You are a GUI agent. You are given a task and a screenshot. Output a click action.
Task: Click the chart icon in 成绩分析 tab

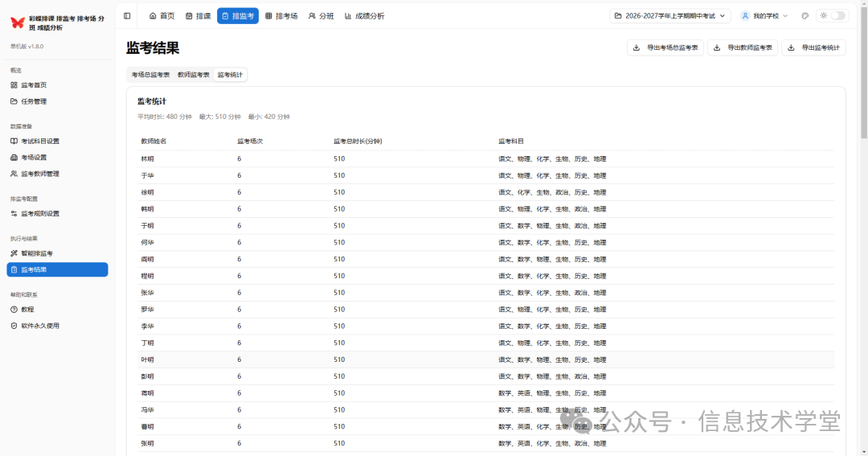(x=348, y=16)
